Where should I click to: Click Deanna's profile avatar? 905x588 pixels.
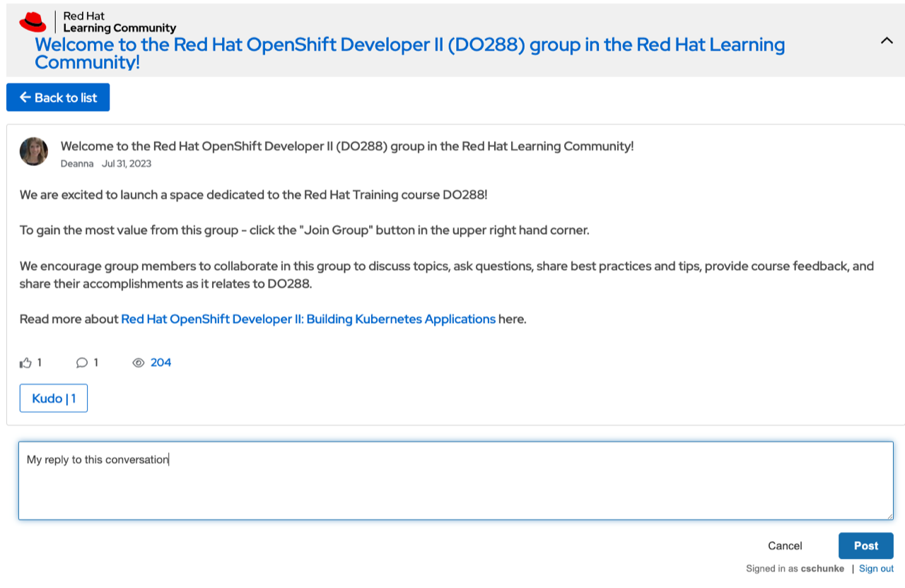tap(33, 151)
